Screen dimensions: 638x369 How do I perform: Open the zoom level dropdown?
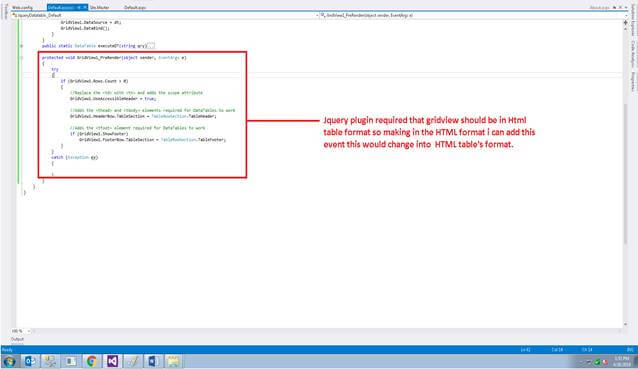[21, 331]
